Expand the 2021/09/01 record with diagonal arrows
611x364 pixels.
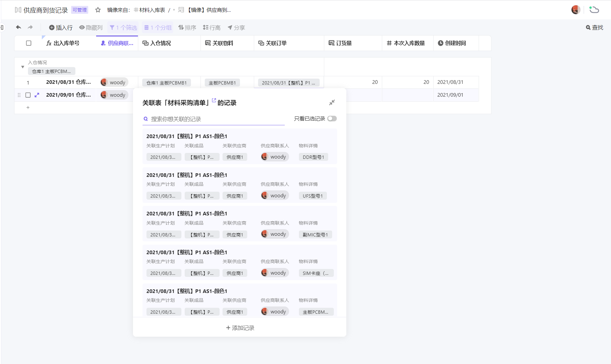coord(37,95)
